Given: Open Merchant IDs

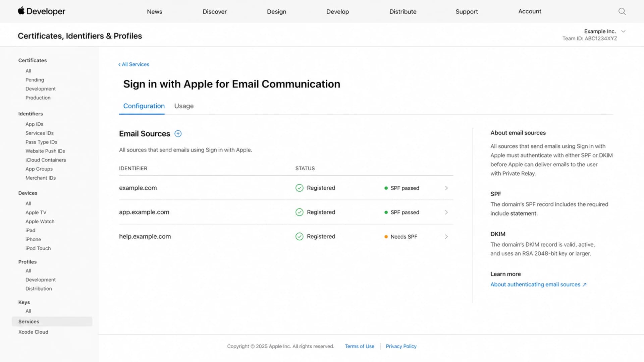Looking at the screenshot, I should tap(41, 178).
